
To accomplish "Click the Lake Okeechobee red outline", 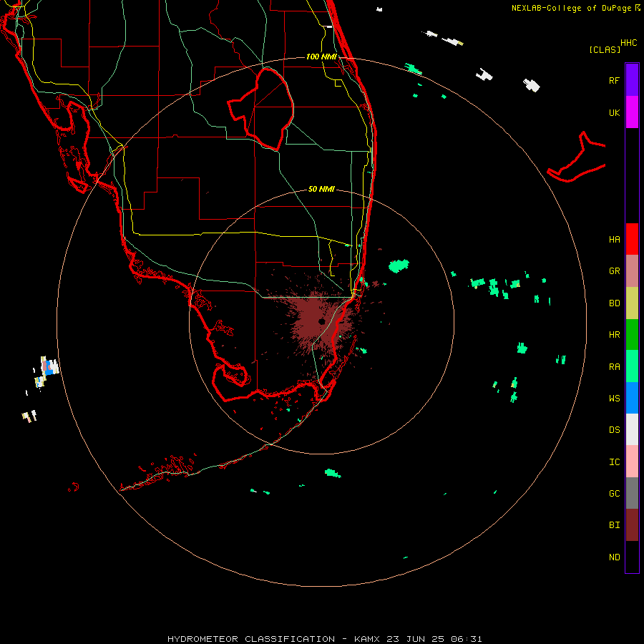I will click(x=261, y=109).
